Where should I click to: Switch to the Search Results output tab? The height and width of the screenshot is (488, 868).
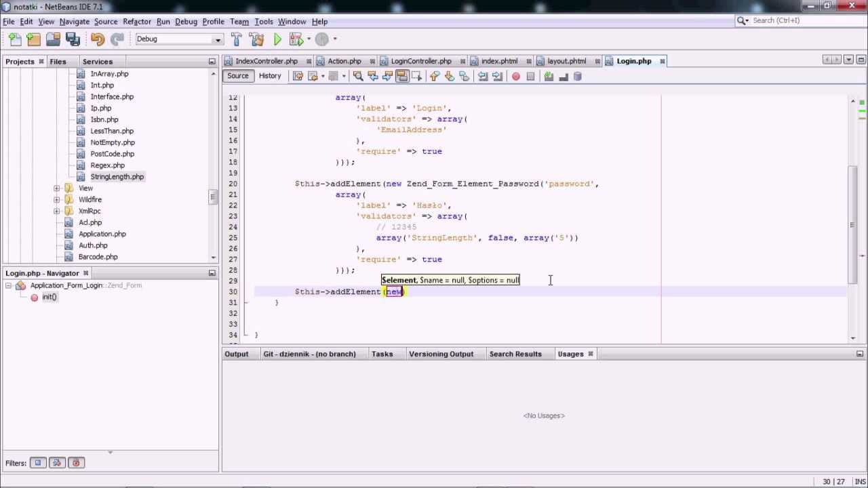click(515, 354)
